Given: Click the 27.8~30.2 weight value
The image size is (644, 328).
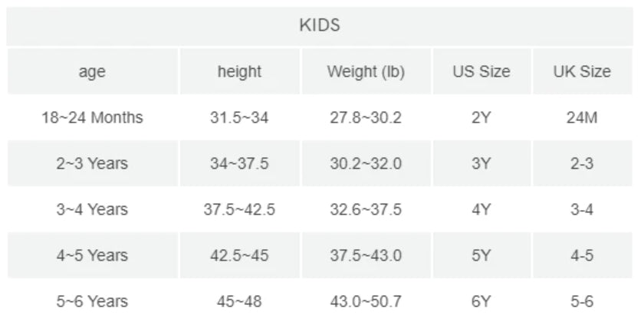Looking at the screenshot, I should click(x=366, y=118).
